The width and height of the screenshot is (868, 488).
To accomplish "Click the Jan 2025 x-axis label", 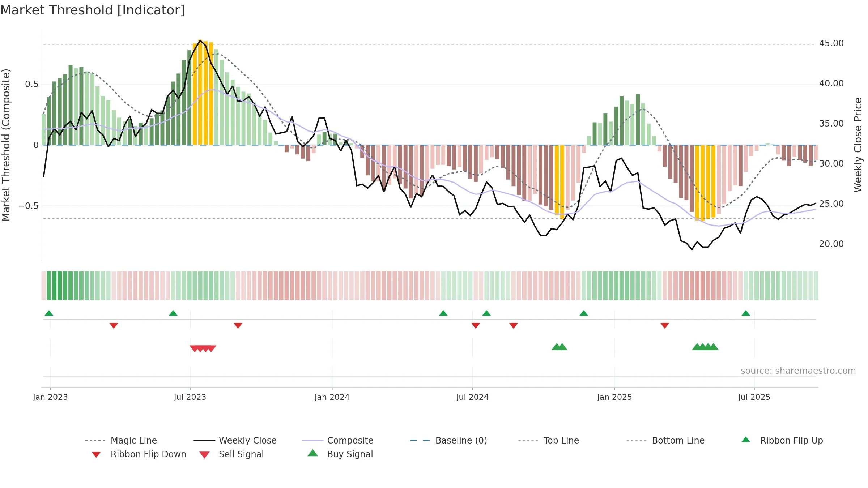I will coord(614,397).
